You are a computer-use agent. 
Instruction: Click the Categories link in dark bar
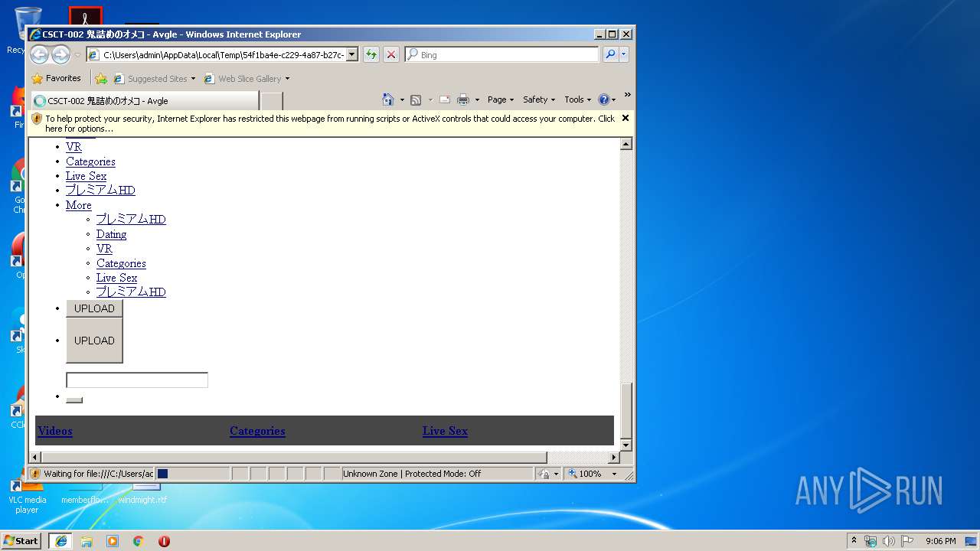click(257, 431)
